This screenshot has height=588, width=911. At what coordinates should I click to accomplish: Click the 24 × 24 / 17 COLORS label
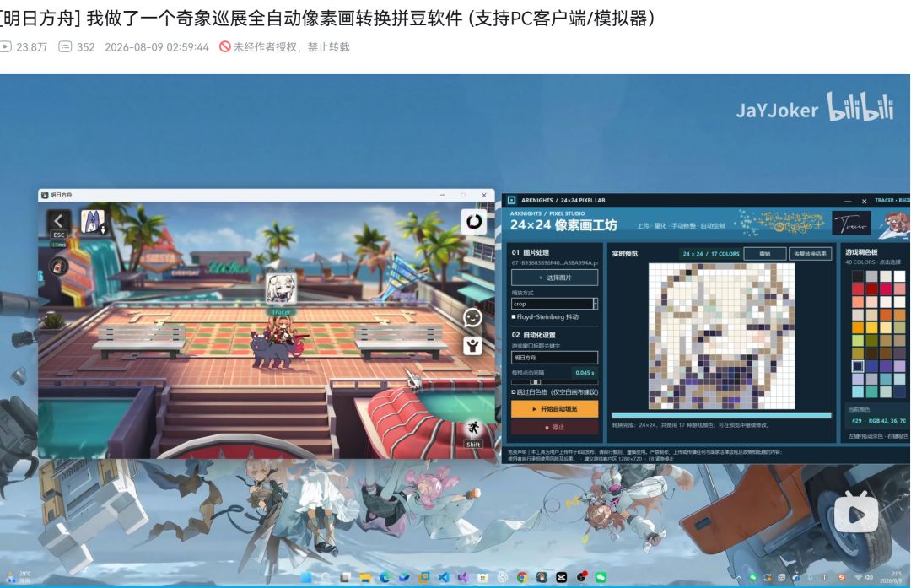[x=710, y=253]
